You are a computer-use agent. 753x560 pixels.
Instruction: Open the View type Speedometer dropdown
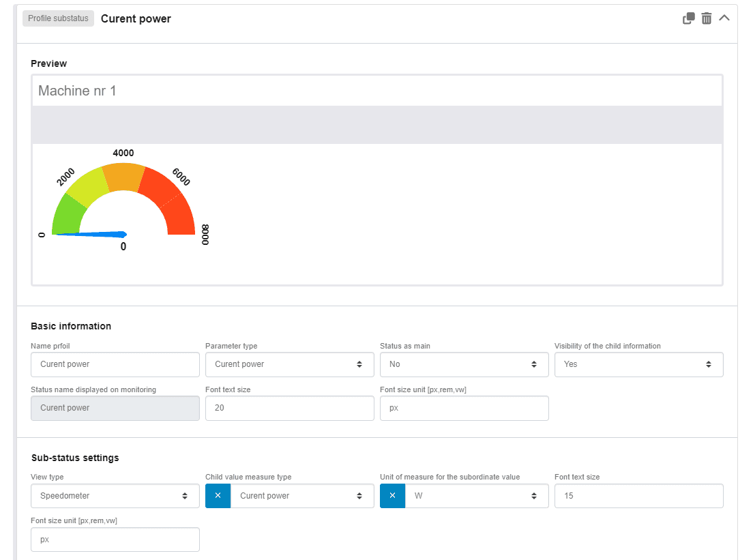[x=115, y=496]
